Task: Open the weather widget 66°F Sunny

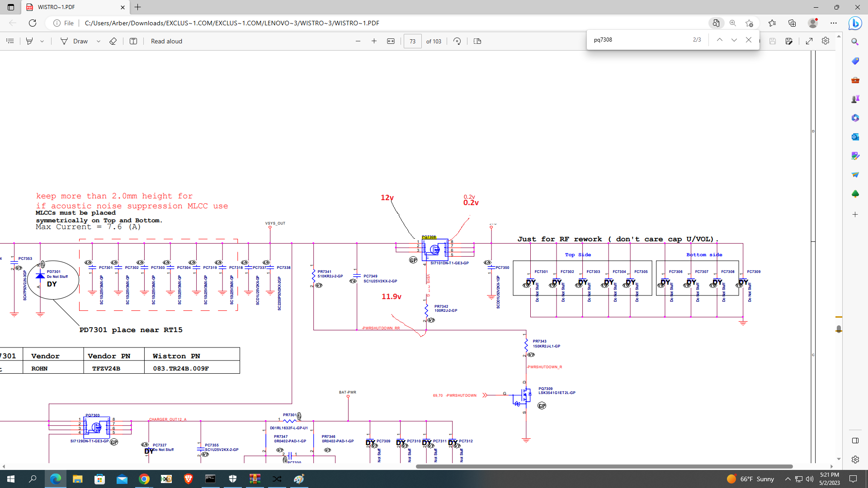Action: point(750,479)
